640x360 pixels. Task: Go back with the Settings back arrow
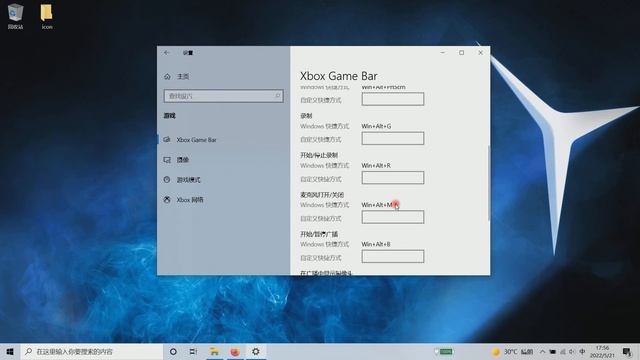(167, 53)
